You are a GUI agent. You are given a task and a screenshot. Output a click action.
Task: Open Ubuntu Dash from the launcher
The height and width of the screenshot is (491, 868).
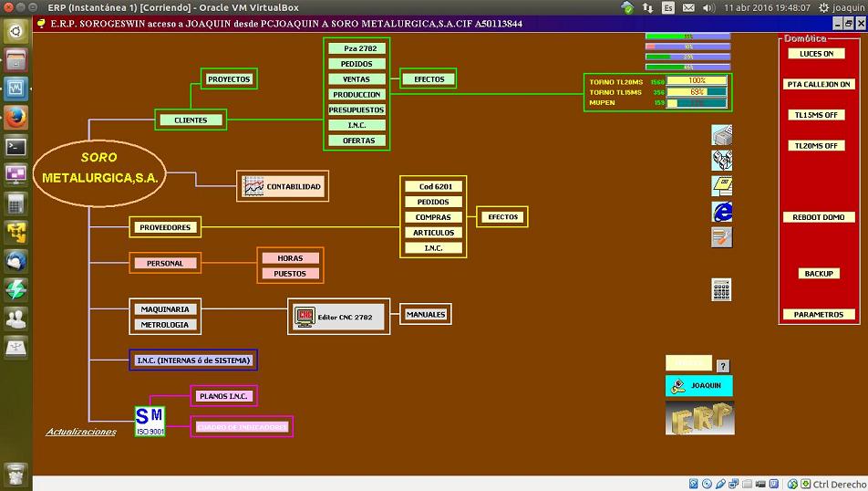[15, 31]
